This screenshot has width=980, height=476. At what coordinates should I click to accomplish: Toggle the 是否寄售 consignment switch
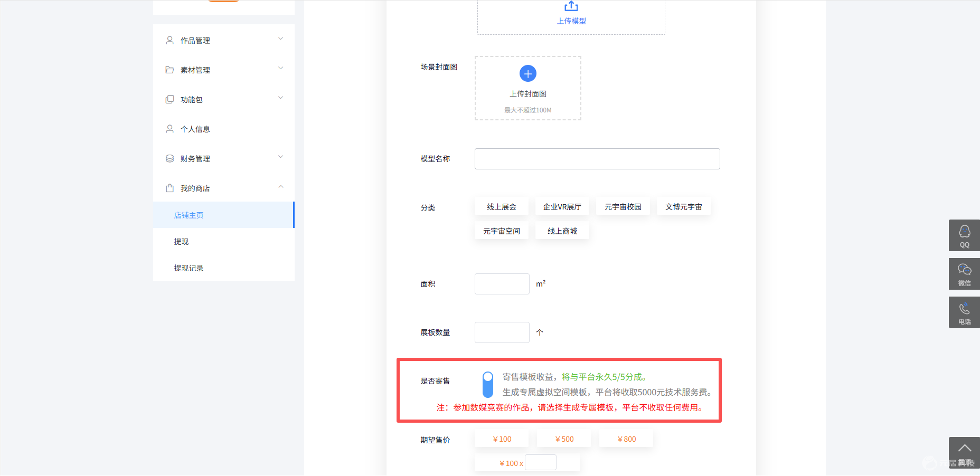coord(488,385)
